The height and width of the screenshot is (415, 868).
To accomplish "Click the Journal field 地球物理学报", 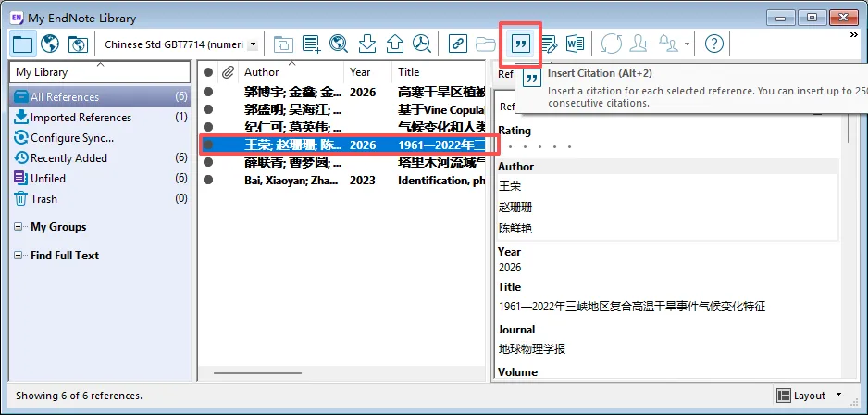I will 532,349.
